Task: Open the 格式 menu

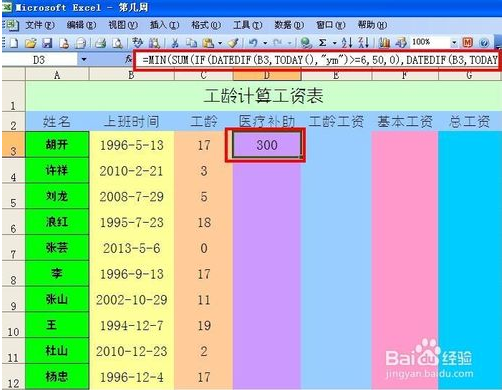Action: click(x=206, y=25)
